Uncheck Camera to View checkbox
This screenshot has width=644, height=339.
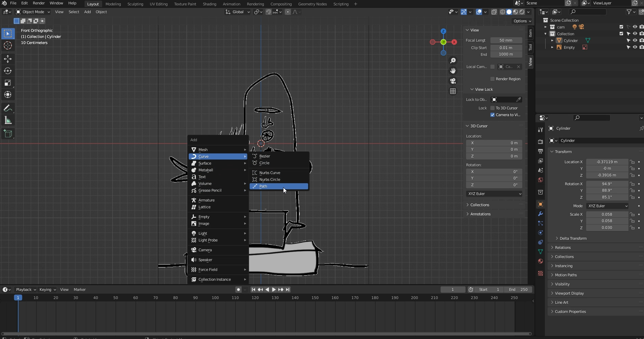(x=492, y=115)
